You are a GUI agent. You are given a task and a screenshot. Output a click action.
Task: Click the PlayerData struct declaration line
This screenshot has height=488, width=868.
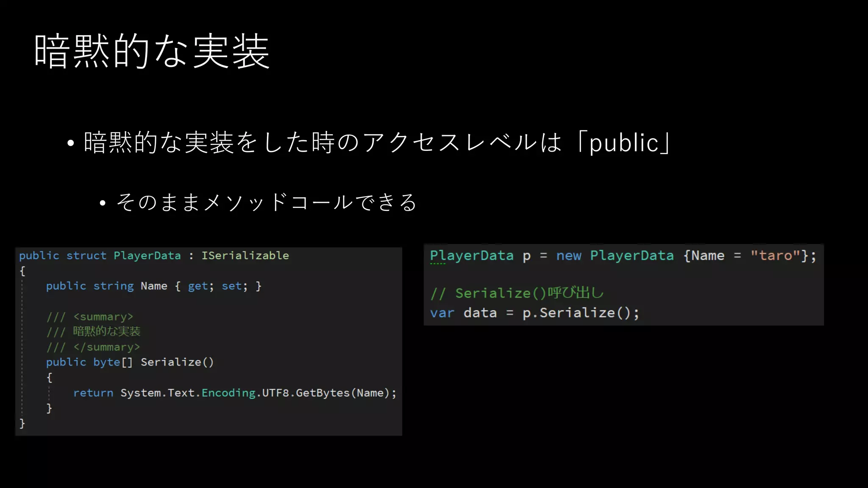tap(154, 255)
